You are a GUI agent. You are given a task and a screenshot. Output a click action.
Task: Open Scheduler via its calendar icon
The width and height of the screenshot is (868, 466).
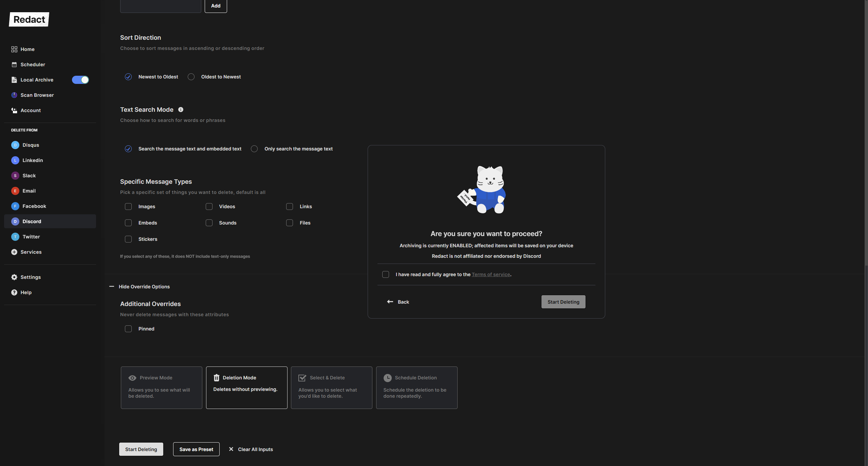[14, 65]
